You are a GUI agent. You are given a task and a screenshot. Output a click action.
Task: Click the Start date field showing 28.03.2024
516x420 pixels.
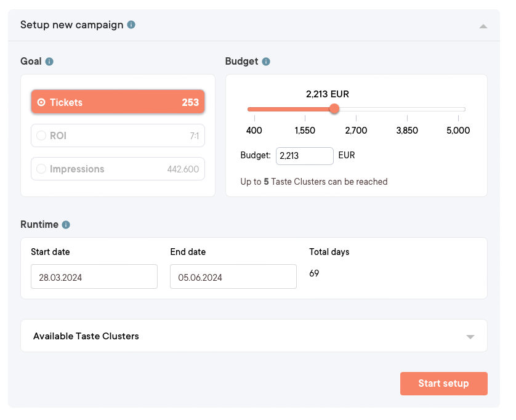coord(94,277)
